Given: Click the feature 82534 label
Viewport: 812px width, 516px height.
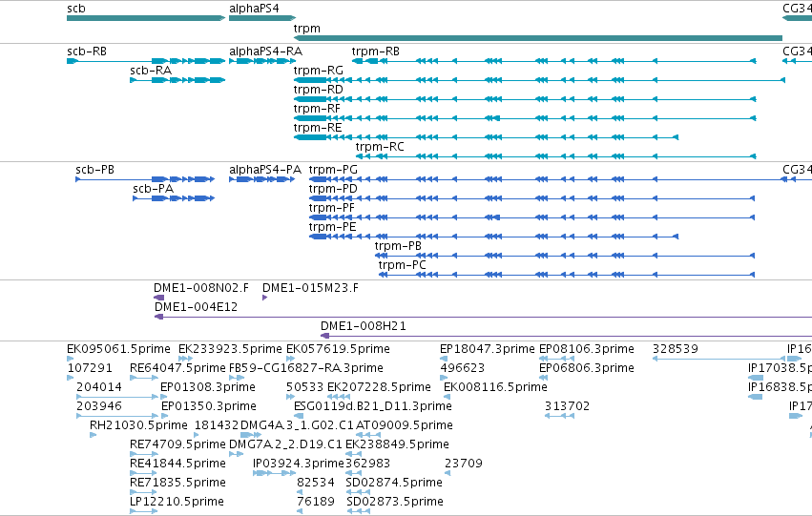Looking at the screenshot, I should 316,483.
